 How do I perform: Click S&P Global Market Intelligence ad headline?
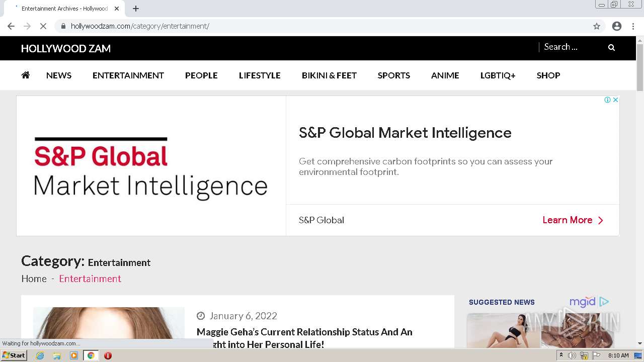coord(405,133)
